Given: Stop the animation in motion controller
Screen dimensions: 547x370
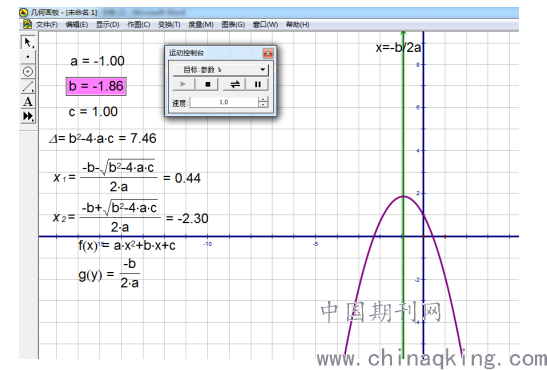Looking at the screenshot, I should point(208,84).
